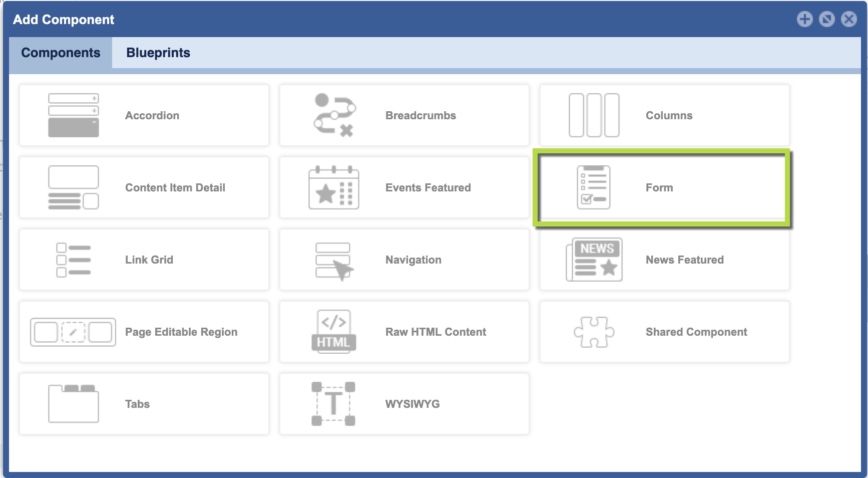This screenshot has height=478, width=868.
Task: Click the circle-slash icon in header
Action: tap(826, 19)
